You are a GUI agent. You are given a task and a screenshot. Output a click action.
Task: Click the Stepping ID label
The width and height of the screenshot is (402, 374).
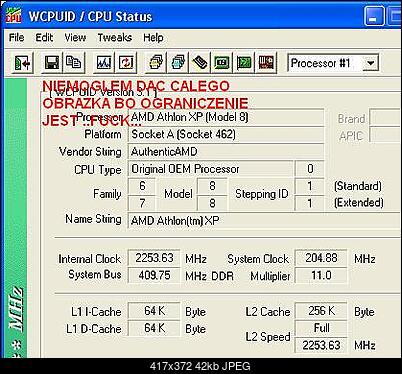click(262, 194)
